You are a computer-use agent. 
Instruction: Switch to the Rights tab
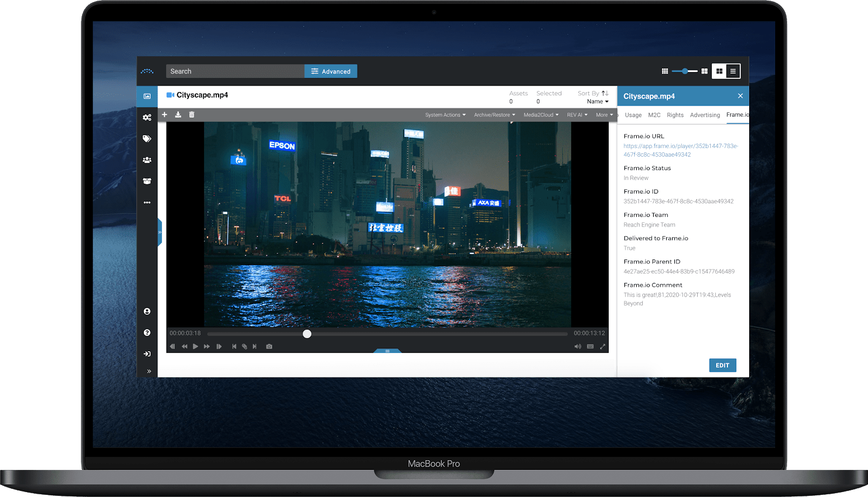(x=675, y=115)
